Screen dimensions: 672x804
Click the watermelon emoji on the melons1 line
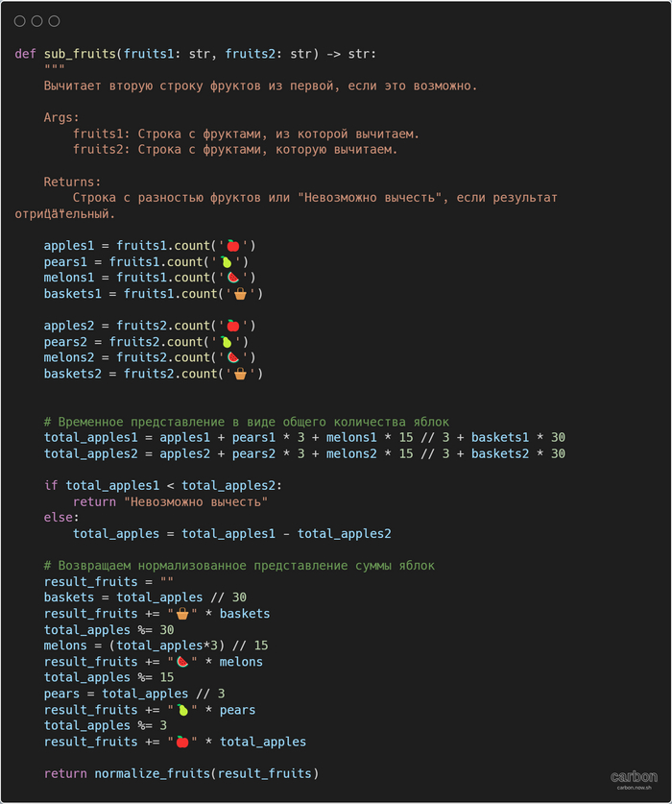[x=232, y=278]
